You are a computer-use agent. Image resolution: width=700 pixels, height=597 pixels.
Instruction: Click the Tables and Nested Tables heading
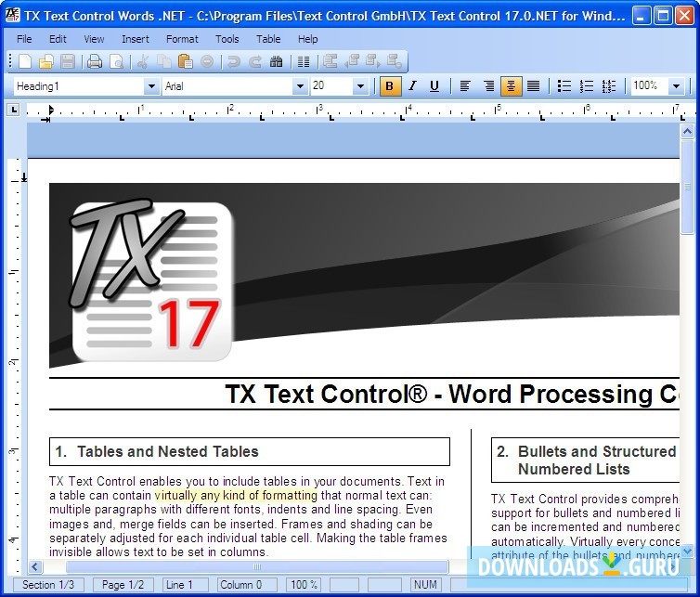click(x=168, y=451)
